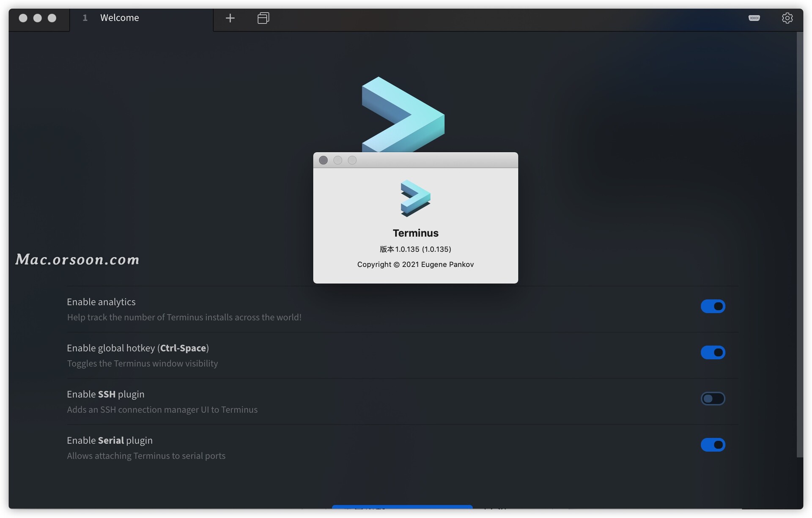Click the plus icon to open new tab

pyautogui.click(x=230, y=18)
